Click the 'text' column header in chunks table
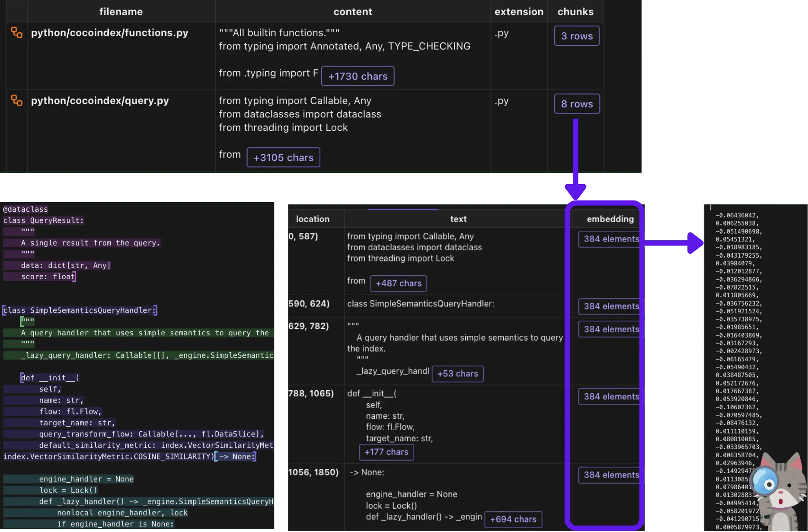This screenshot has width=808, height=532. coord(458,219)
